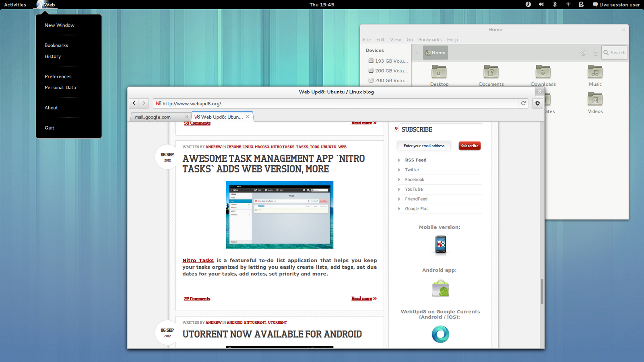Viewport: 644px width, 362px height.
Task: Click the mobile version phone icon
Action: (x=440, y=245)
